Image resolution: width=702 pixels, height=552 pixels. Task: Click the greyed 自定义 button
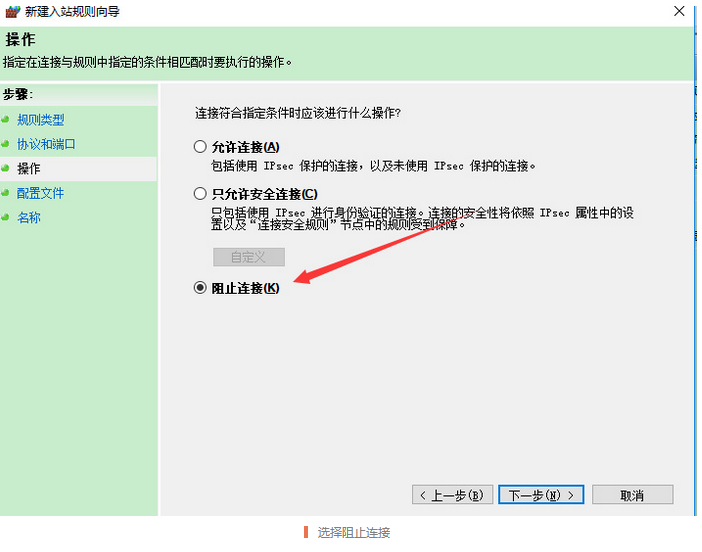coord(248,257)
